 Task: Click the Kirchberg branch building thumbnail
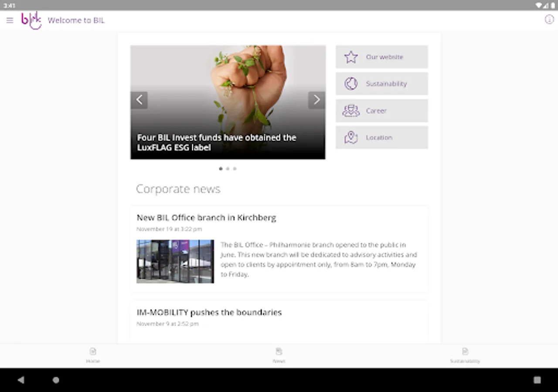click(x=175, y=261)
